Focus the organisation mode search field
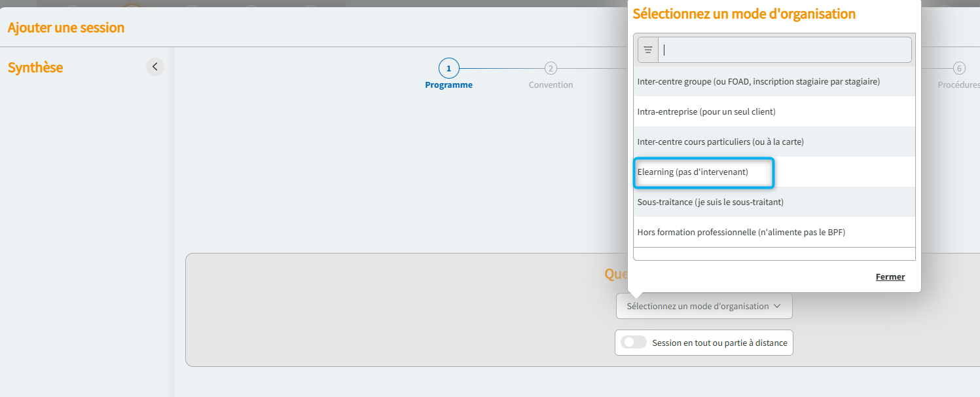Image resolution: width=980 pixels, height=397 pixels. (784, 50)
